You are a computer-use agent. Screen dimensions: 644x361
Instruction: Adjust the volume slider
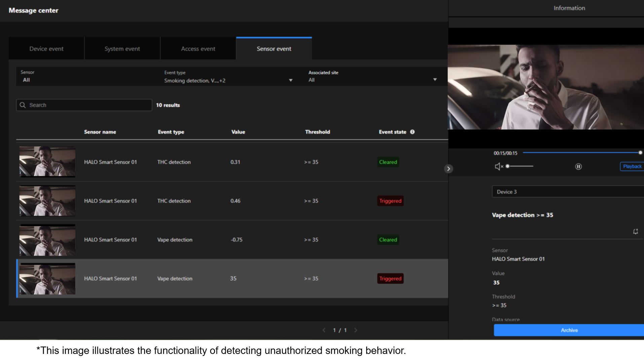[x=520, y=166]
